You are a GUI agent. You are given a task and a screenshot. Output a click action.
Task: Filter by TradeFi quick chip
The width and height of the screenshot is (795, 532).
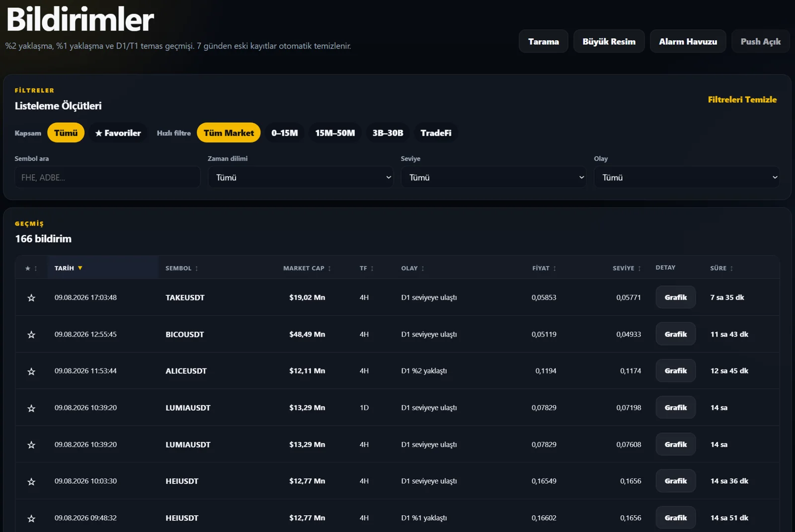436,133
